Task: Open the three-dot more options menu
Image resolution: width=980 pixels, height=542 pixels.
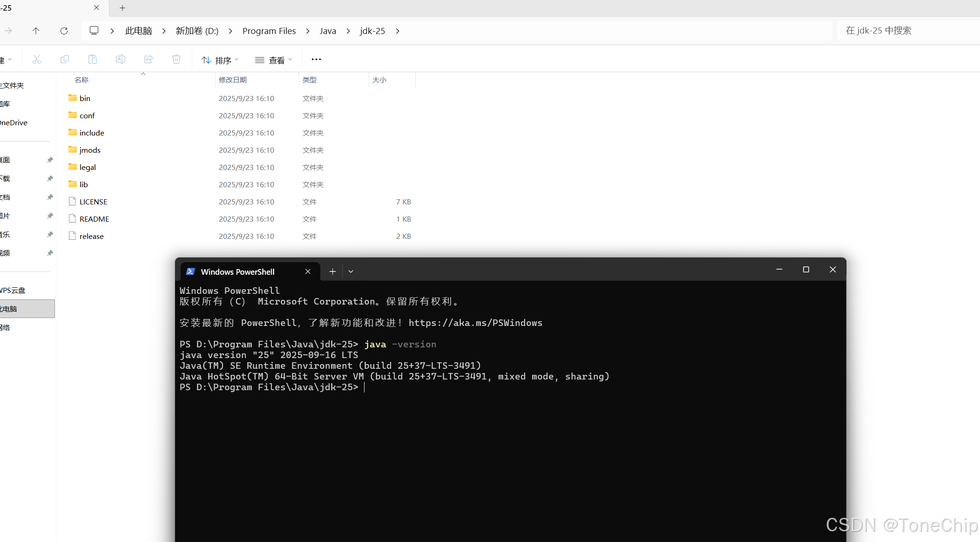Action: pyautogui.click(x=316, y=59)
